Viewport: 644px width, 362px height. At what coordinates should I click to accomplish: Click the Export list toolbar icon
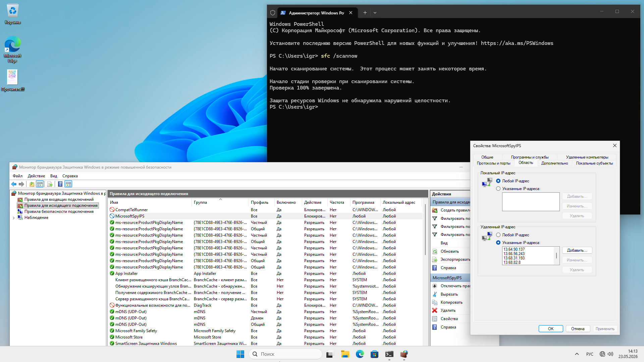(50, 184)
